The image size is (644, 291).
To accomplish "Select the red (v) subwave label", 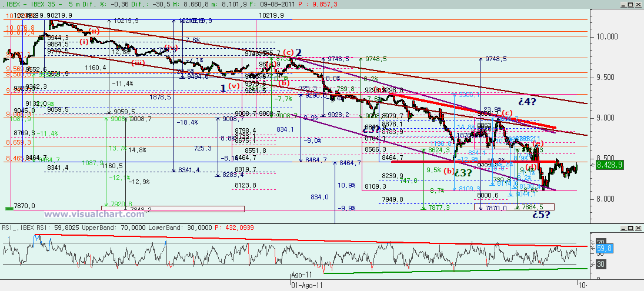I will [233, 86].
